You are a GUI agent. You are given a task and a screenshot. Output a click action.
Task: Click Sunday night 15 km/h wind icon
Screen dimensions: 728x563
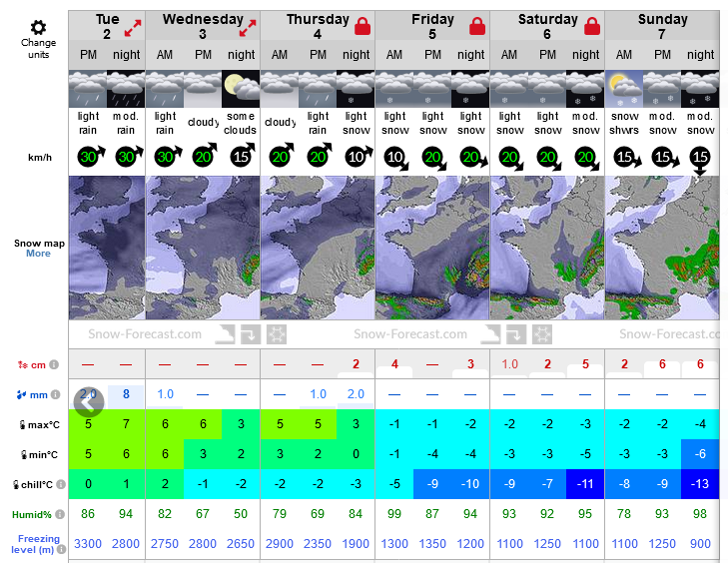click(x=700, y=160)
